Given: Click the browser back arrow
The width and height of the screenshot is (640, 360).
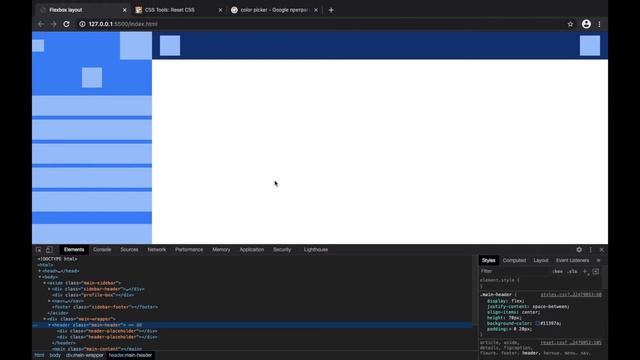Looking at the screenshot, I should pos(41,24).
